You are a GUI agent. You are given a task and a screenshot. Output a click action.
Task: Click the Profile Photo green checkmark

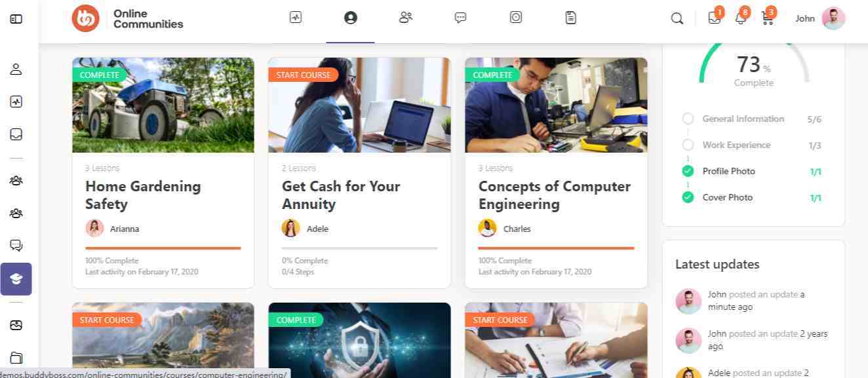point(688,171)
